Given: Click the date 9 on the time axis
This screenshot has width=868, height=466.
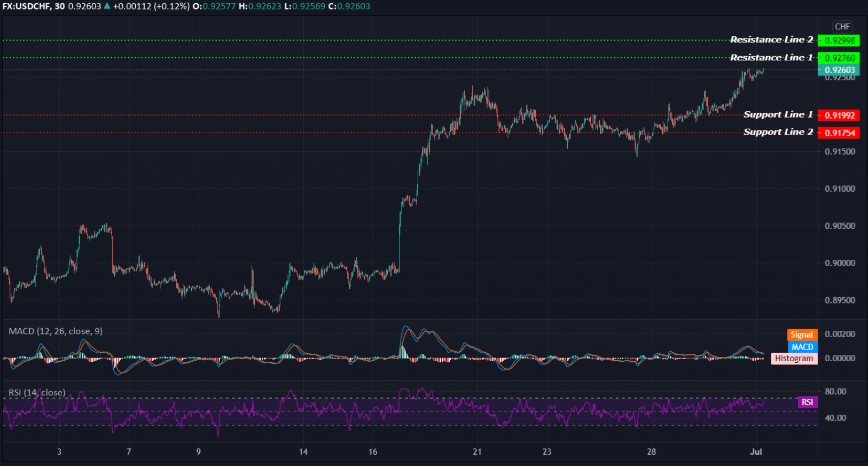Looking at the screenshot, I should pos(199,452).
